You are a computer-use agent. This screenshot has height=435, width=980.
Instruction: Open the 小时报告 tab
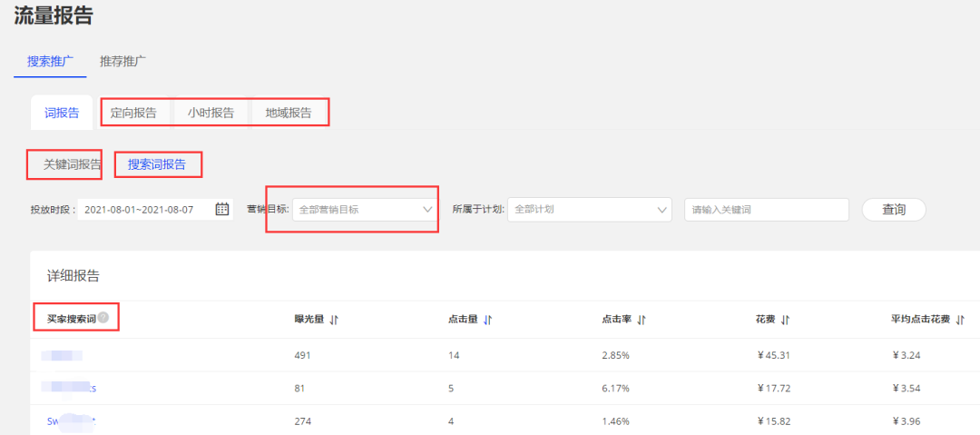(211, 114)
